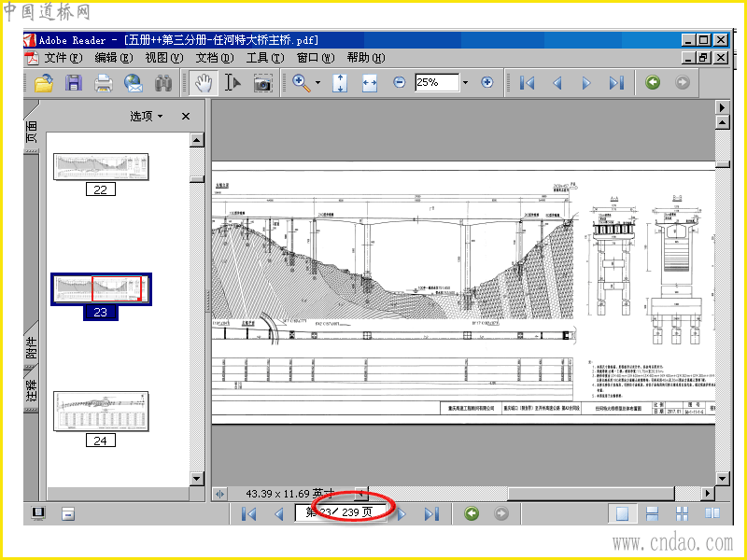This screenshot has height=560, width=747.
Task: Email the document using the globe envelope icon
Action: click(134, 83)
